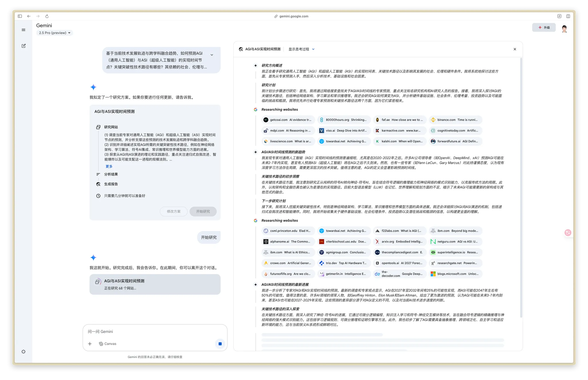The width and height of the screenshot is (588, 380).
Task: Open the user profile avatar
Action: pyautogui.click(x=564, y=29)
